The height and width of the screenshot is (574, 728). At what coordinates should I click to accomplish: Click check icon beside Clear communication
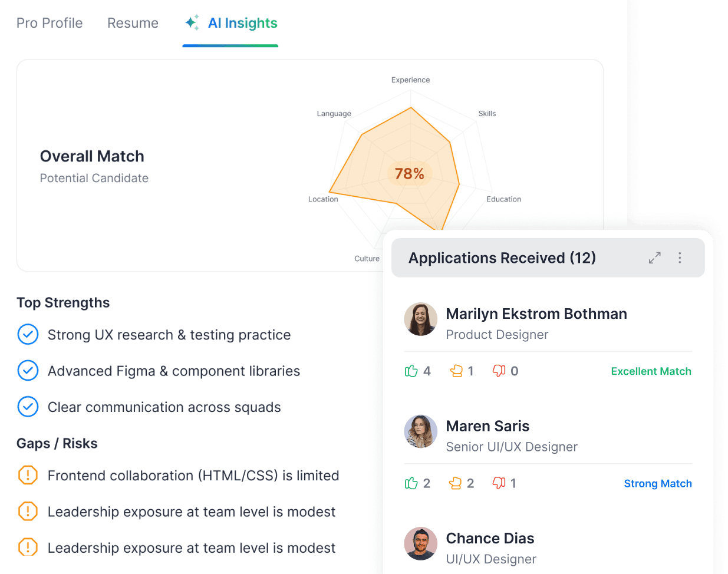tap(28, 407)
